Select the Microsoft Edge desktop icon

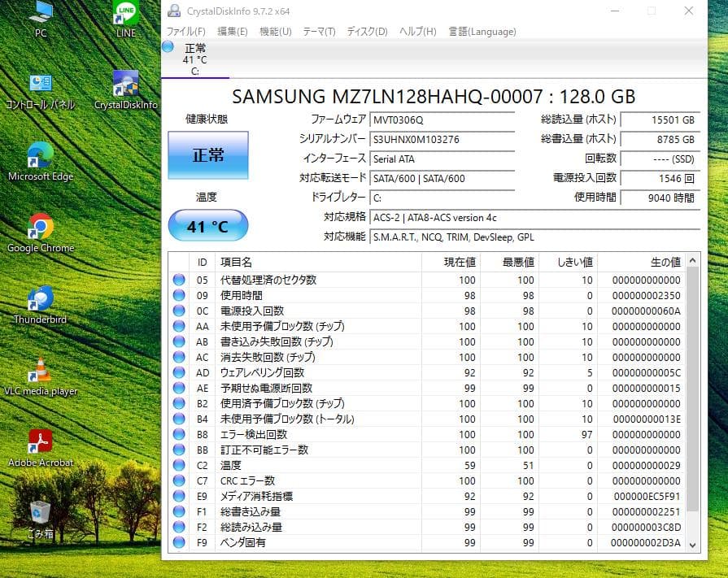click(x=41, y=162)
